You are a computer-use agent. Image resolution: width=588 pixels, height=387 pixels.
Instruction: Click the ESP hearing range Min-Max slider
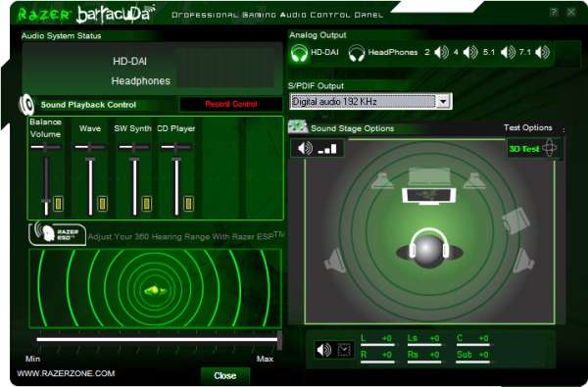159,339
